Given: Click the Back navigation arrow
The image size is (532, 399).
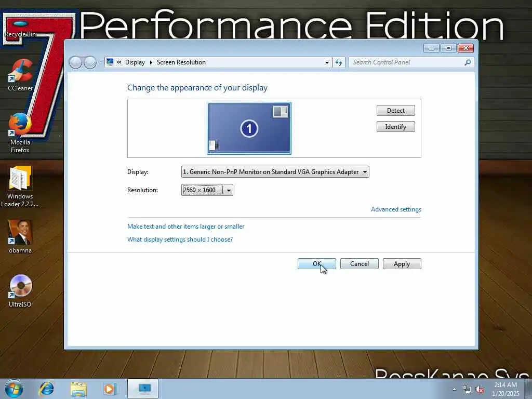Looking at the screenshot, I should click(x=75, y=62).
